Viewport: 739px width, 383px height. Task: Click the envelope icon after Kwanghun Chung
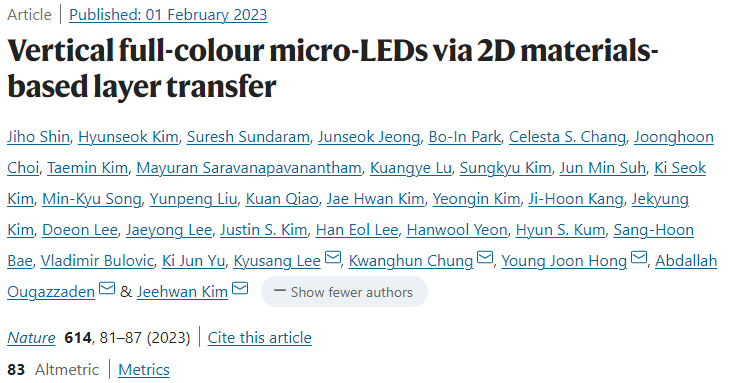485,258
